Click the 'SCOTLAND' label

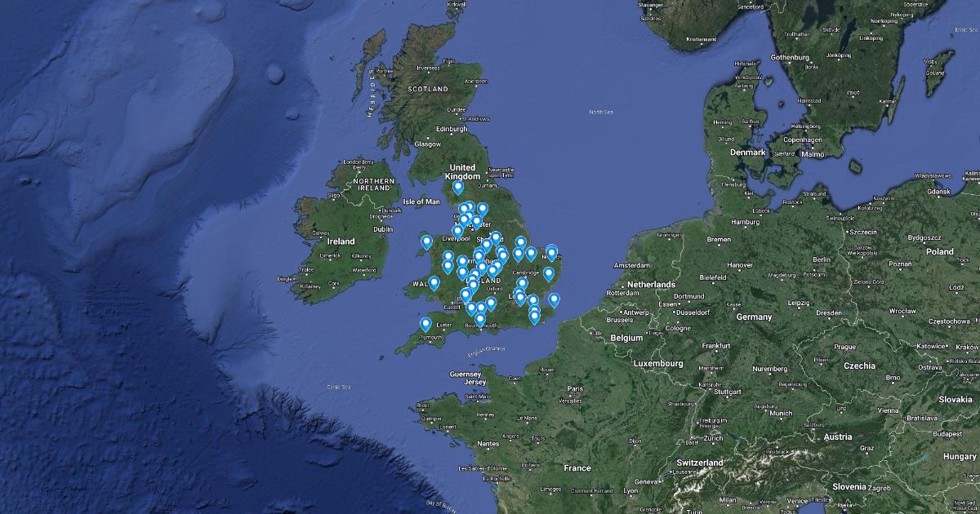click(x=429, y=88)
